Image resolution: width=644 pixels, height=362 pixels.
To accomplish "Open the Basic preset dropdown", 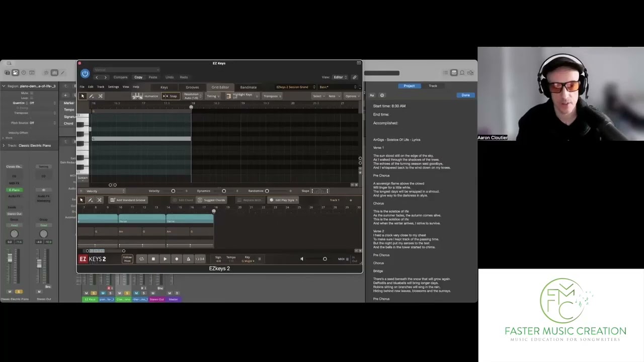I will point(338,87).
